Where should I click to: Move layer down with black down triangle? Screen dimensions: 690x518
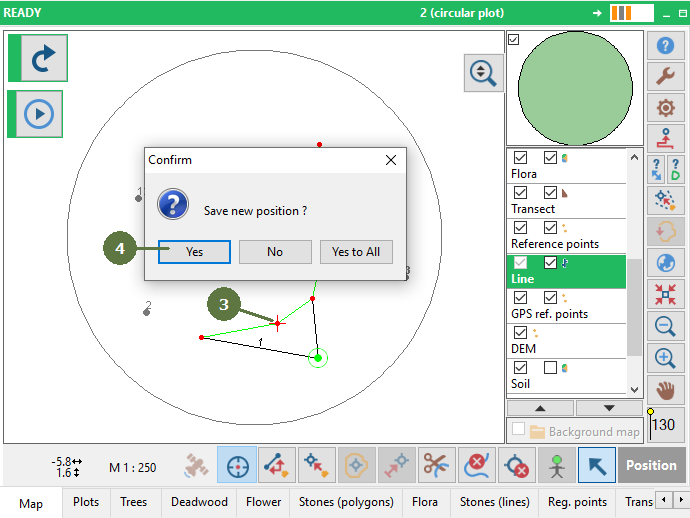pyautogui.click(x=609, y=408)
